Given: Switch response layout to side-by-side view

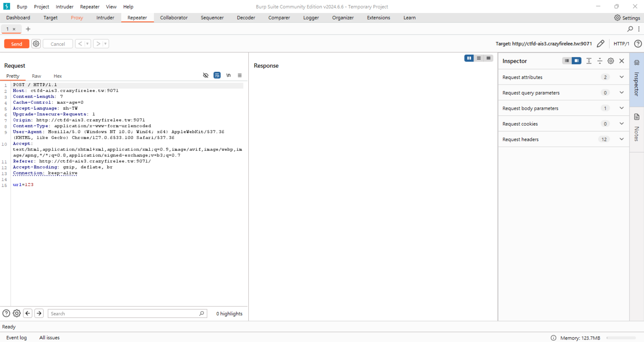Looking at the screenshot, I should point(469,58).
